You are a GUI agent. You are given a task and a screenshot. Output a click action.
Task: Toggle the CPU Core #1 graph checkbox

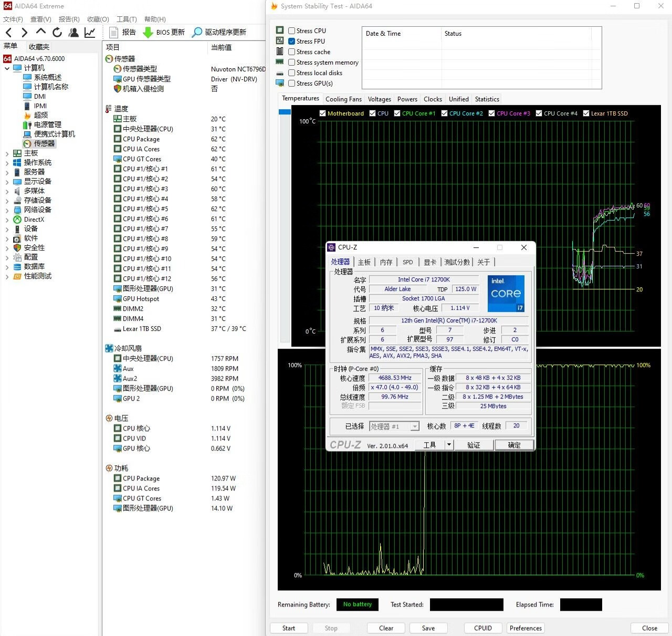397,113
